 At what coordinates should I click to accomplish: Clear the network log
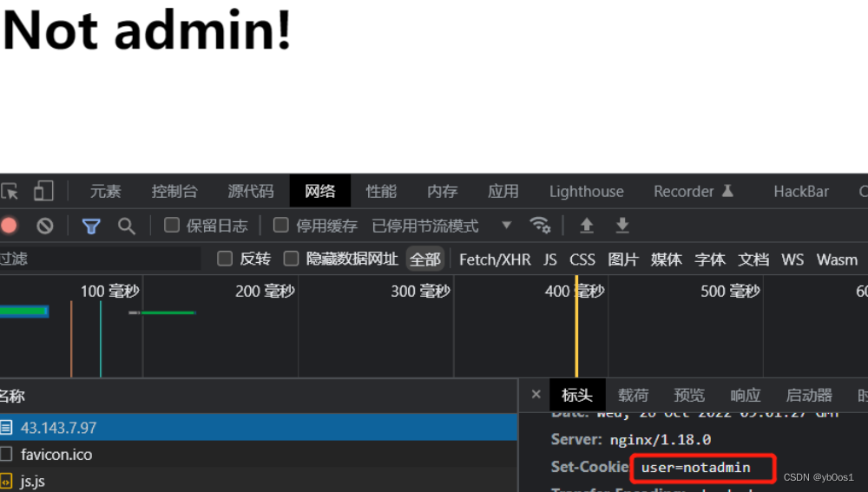pyautogui.click(x=45, y=226)
